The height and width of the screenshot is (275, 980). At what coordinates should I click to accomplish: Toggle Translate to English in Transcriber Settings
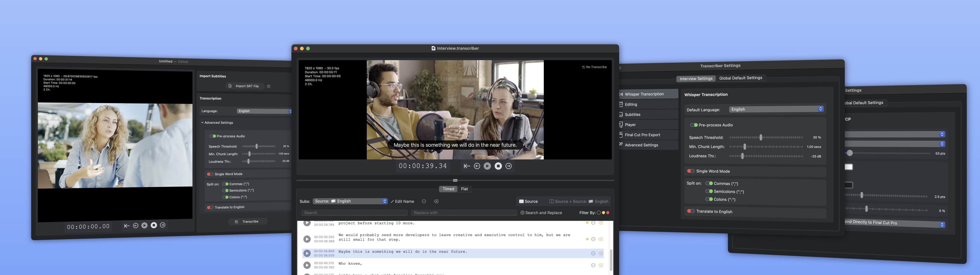691,211
